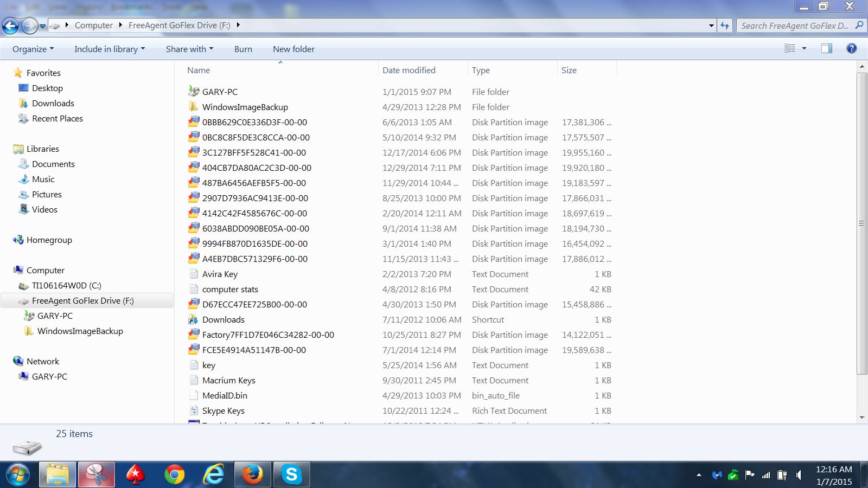Click the Favorites star icon
This screenshot has height=488, width=868.
click(x=18, y=73)
